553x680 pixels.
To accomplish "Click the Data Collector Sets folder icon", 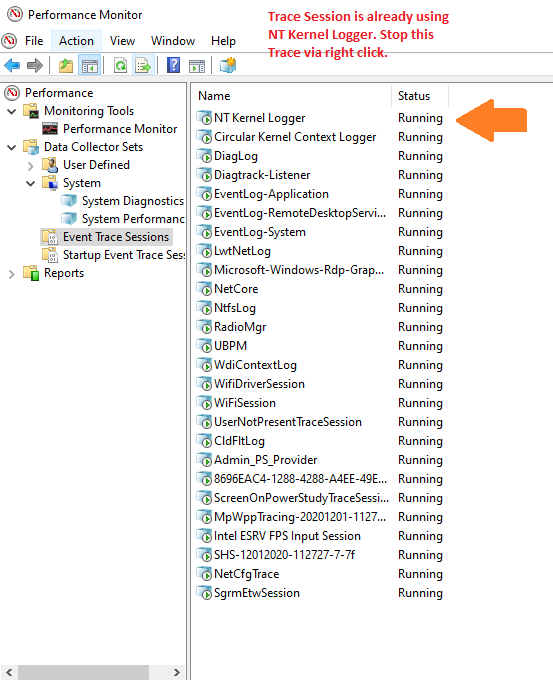I will (x=31, y=147).
